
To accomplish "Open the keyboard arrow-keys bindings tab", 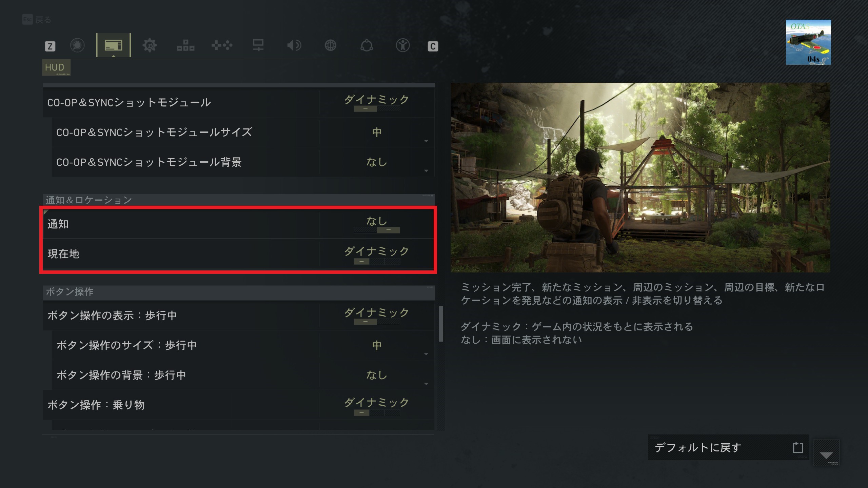I will pyautogui.click(x=185, y=45).
